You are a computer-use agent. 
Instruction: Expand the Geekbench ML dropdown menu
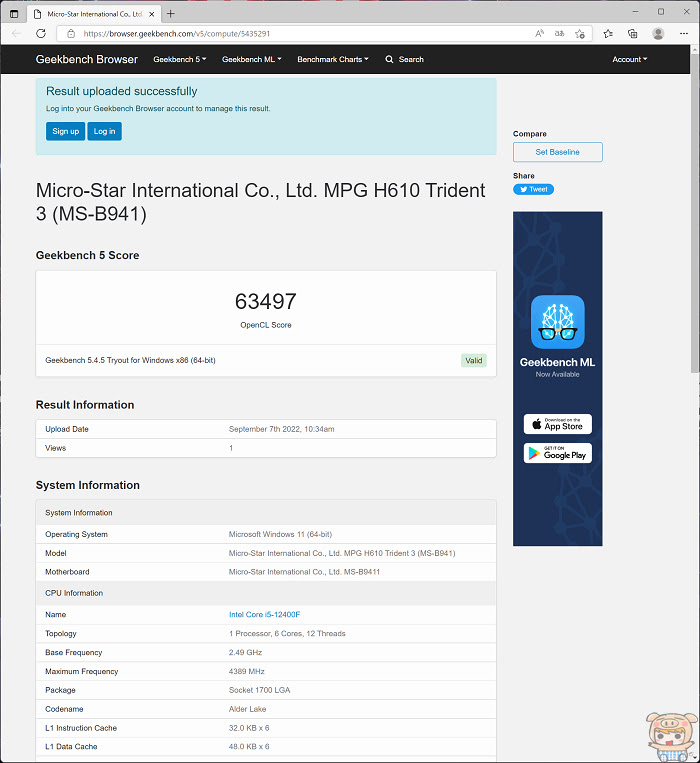click(251, 59)
